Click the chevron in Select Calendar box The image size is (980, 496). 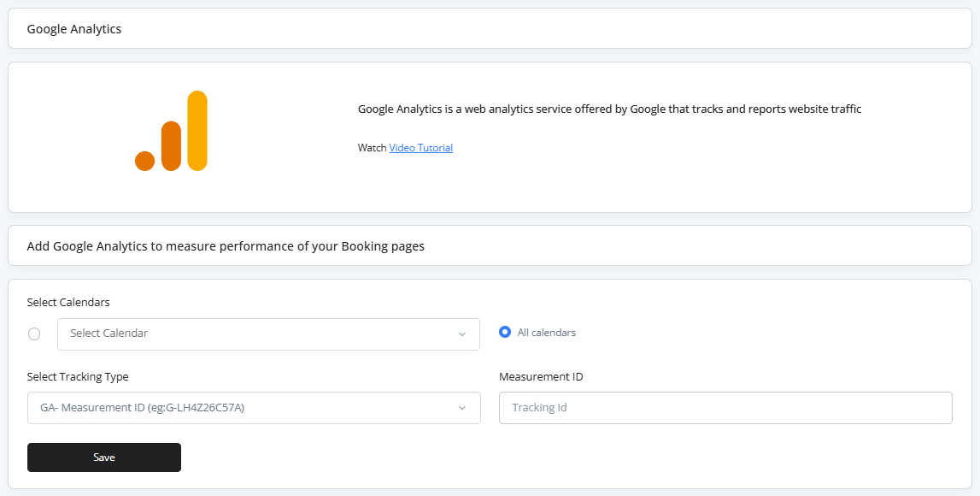pyautogui.click(x=462, y=334)
